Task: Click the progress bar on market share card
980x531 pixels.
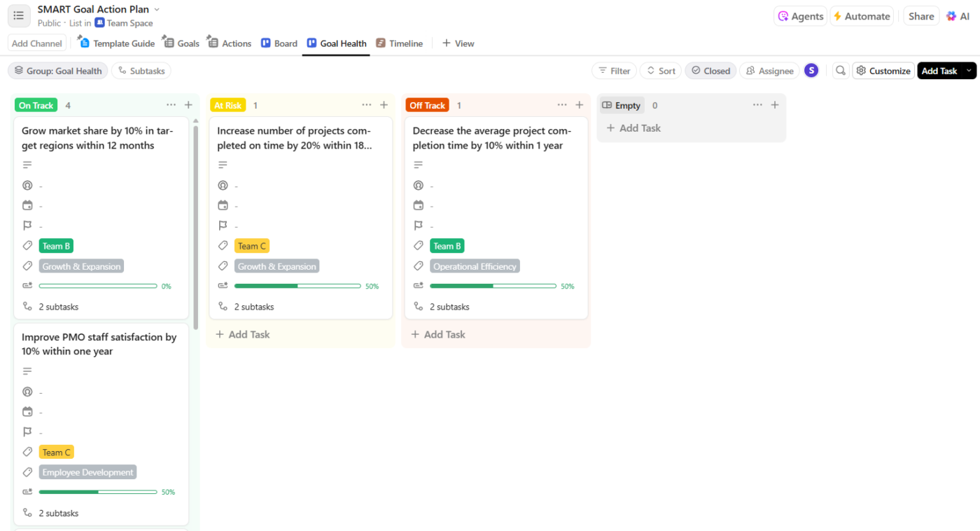Action: click(x=98, y=286)
